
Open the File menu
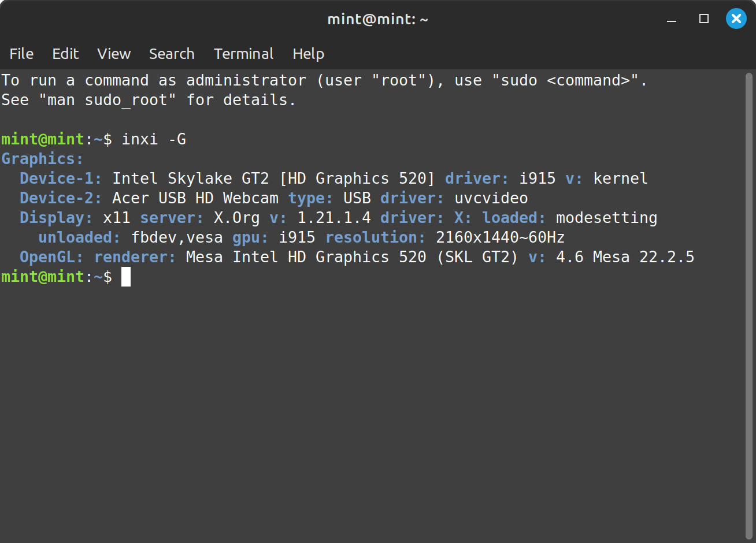pos(21,54)
